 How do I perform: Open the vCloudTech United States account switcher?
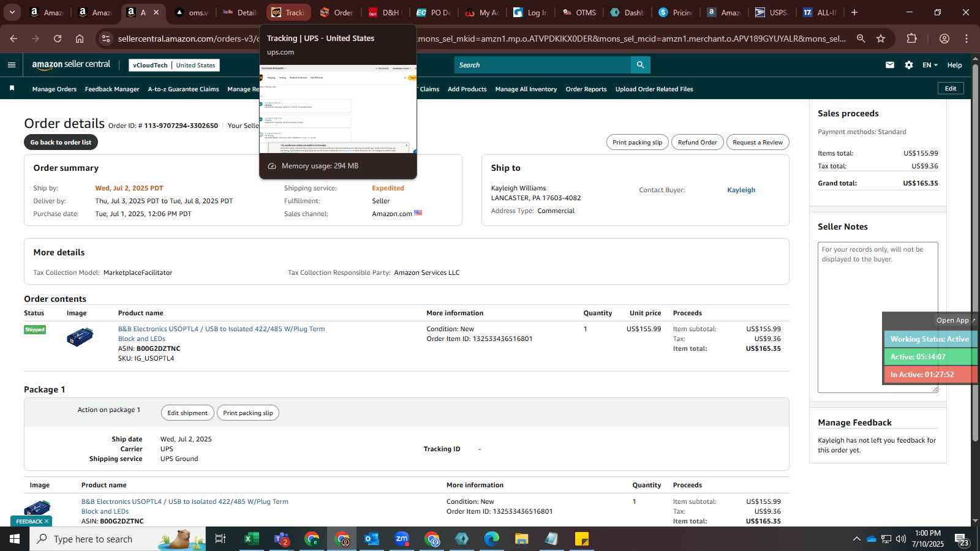coord(175,65)
